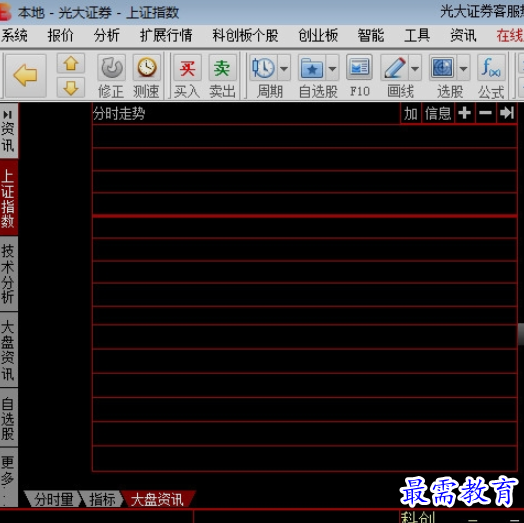
Task: Click the 周期 period chart icon
Action: 263,68
